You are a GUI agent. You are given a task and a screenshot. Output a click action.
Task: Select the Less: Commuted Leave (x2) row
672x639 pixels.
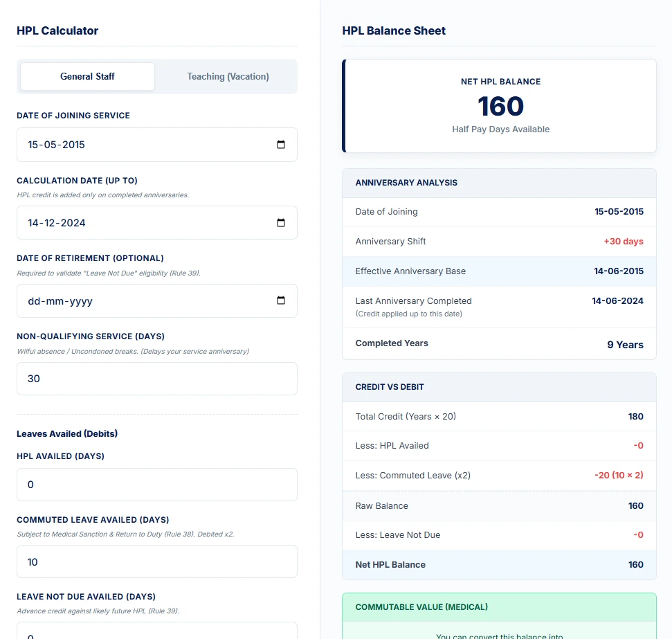pos(499,476)
